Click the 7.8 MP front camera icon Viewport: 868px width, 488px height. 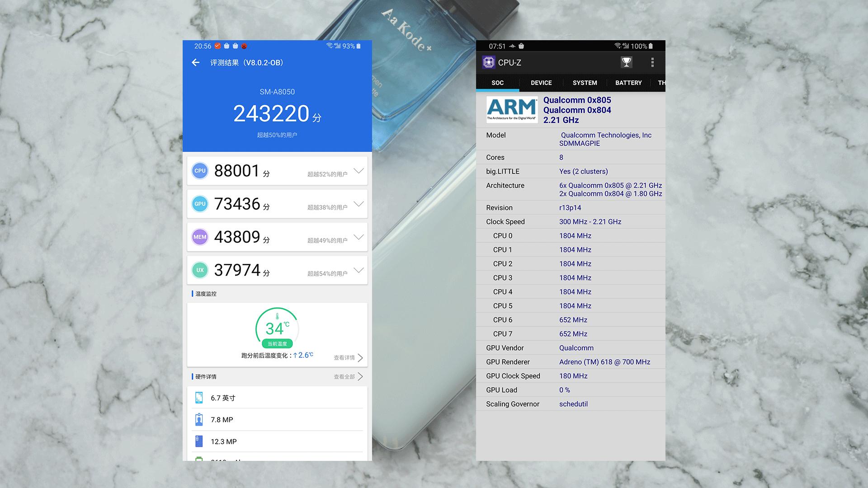coord(199,420)
